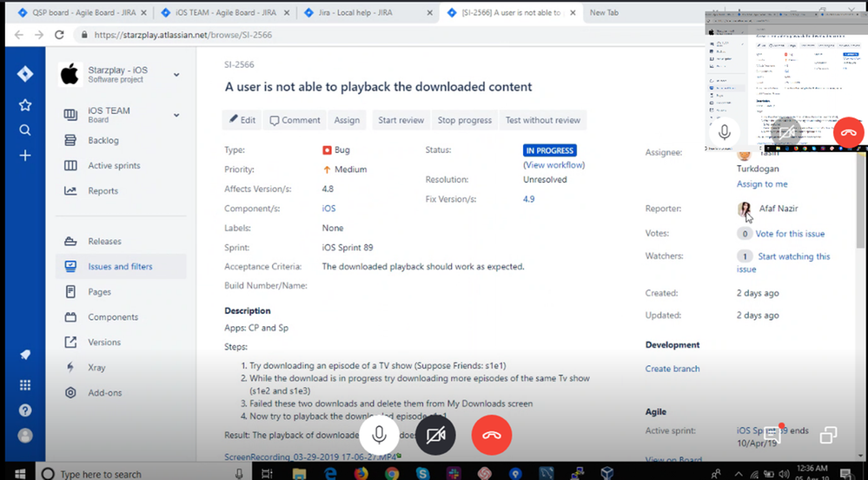This screenshot has height=480, width=868.
Task: Reload the page with the browser refresh icon
Action: (x=59, y=35)
